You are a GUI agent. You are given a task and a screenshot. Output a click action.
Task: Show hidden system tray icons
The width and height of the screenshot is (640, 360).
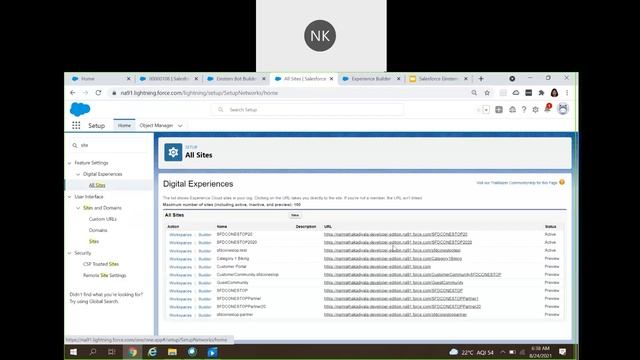(503, 352)
